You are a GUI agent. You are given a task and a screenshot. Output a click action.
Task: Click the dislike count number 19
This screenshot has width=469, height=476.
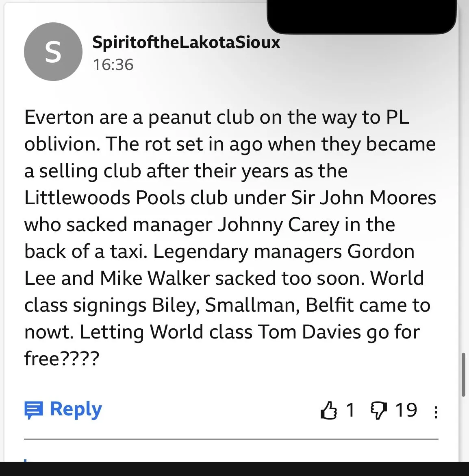click(x=406, y=410)
